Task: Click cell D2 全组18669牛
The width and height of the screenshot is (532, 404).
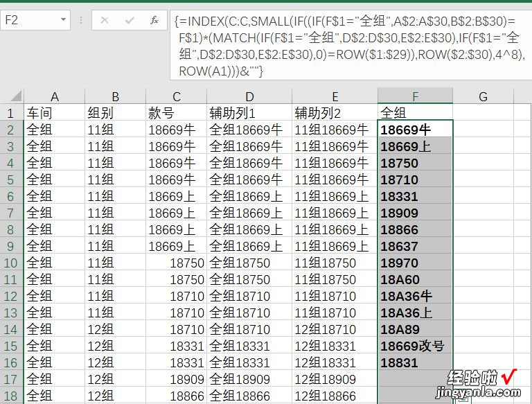Action: [x=249, y=130]
